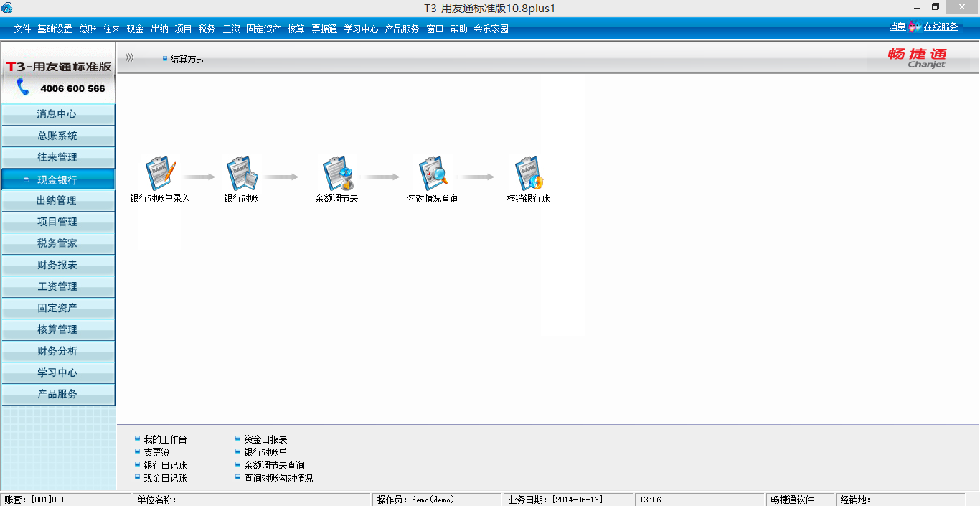The height and width of the screenshot is (506, 980).
Task: Open the 文件 menu
Action: tap(22, 29)
